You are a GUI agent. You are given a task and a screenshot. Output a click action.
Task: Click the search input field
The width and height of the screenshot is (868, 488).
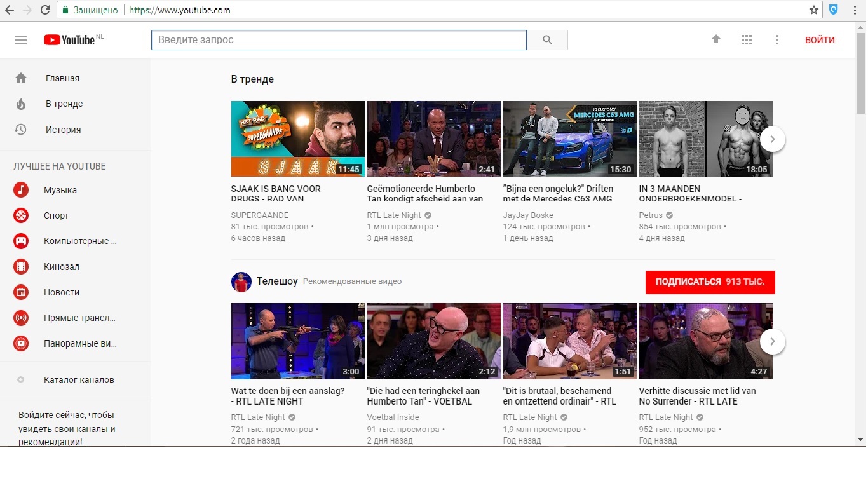click(x=339, y=40)
